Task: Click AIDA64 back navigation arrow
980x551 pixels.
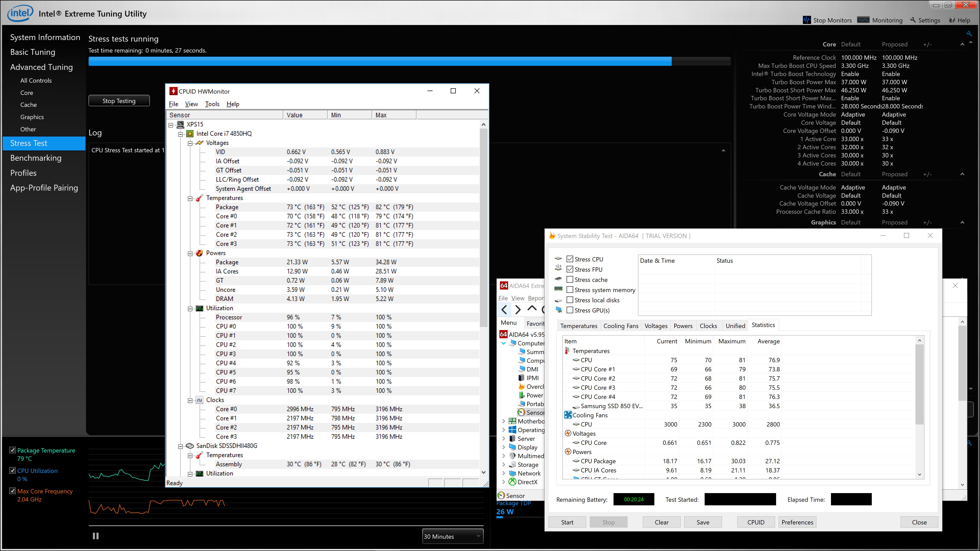Action: pyautogui.click(x=505, y=309)
